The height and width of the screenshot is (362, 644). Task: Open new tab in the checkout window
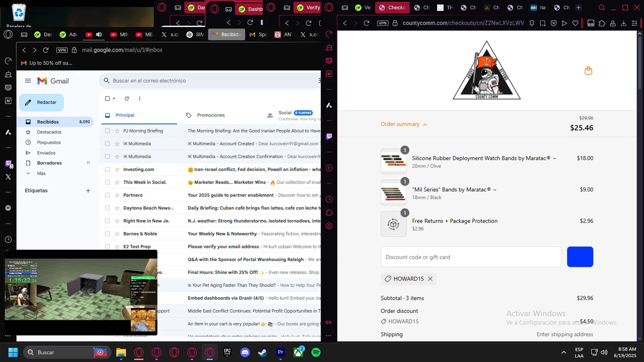click(578, 7)
